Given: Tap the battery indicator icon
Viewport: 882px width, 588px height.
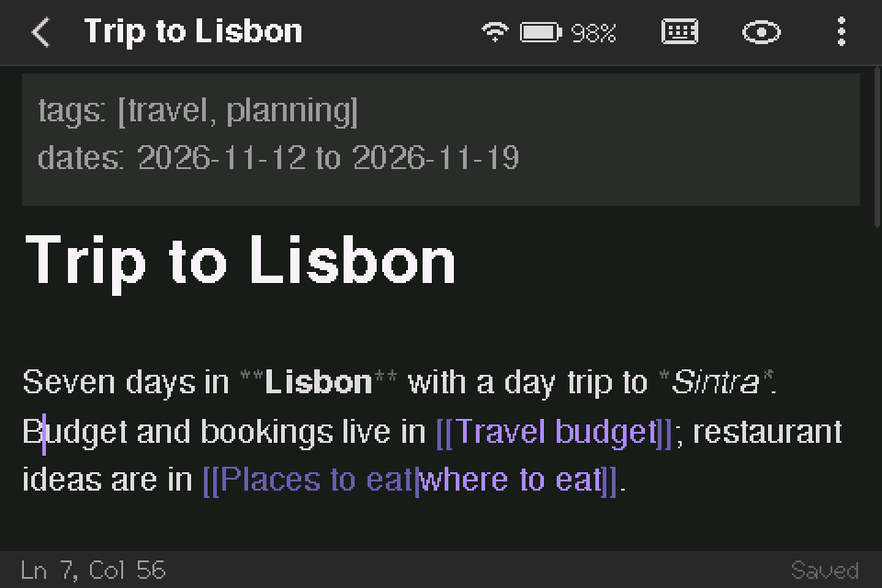Looking at the screenshot, I should pos(540,32).
